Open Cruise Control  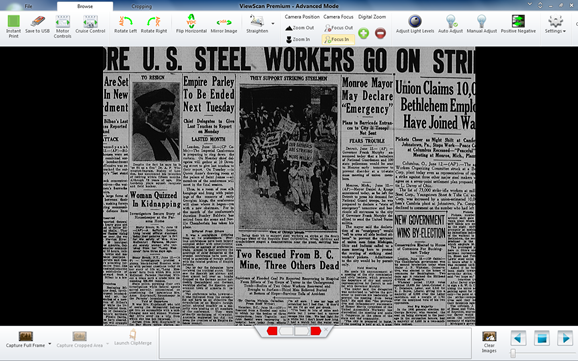point(90,25)
